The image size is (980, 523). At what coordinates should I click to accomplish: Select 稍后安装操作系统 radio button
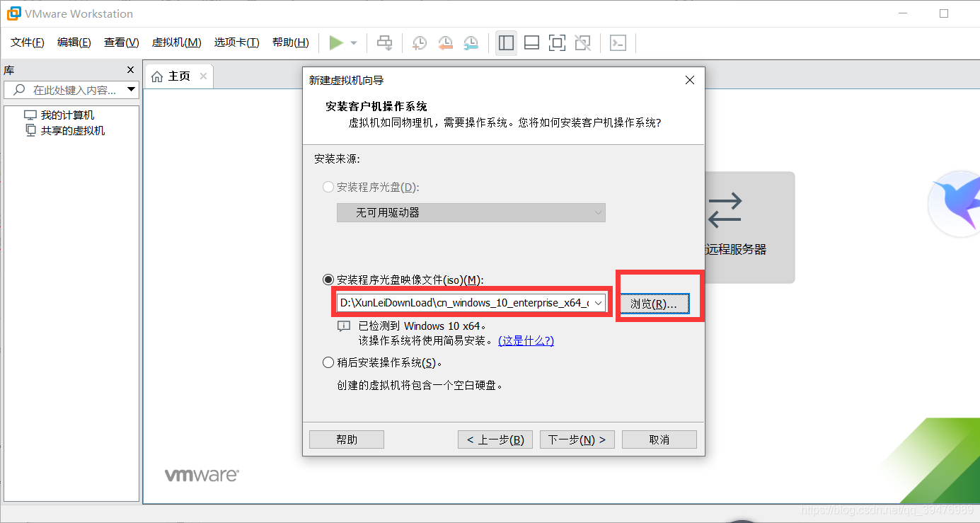point(328,362)
